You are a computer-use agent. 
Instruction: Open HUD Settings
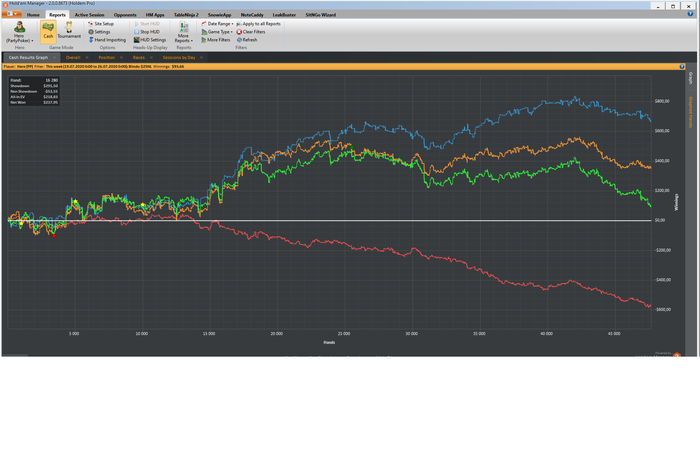tap(150, 40)
